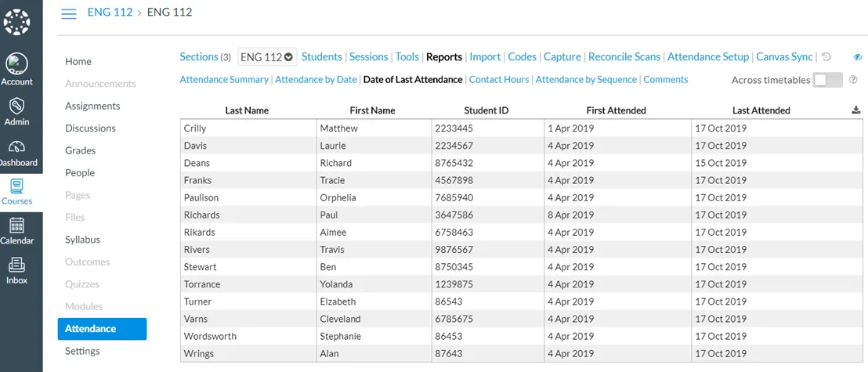Open People in course menu

80,173
